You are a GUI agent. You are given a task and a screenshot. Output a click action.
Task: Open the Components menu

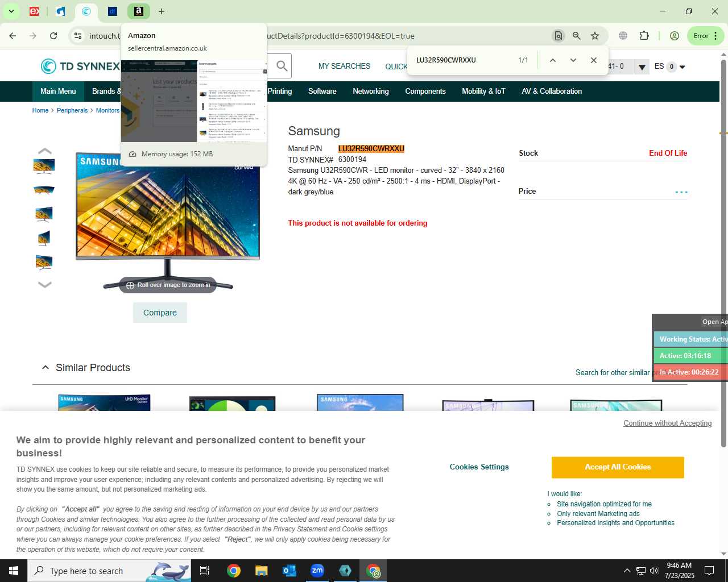coord(425,92)
